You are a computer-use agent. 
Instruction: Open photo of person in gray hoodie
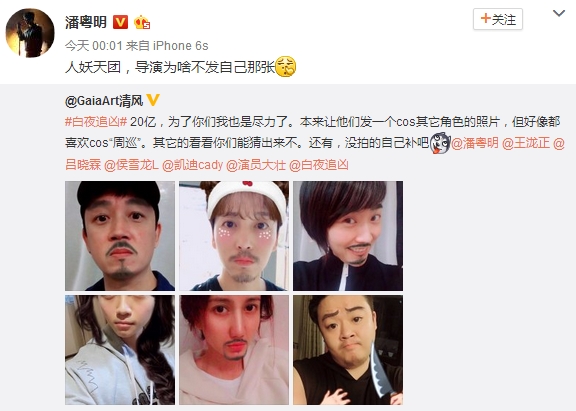[120, 350]
